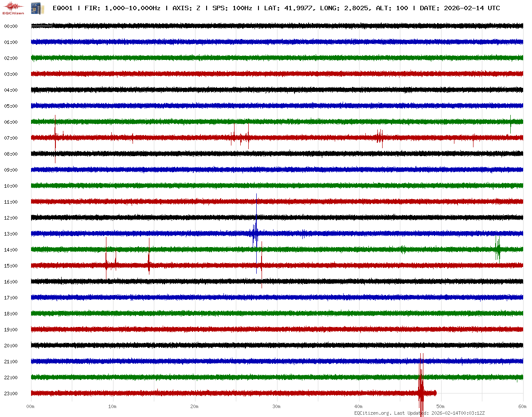Viewport: 532px width, 417px height.
Task: Click the 10m tick on time axis
Action: pyautogui.click(x=113, y=406)
